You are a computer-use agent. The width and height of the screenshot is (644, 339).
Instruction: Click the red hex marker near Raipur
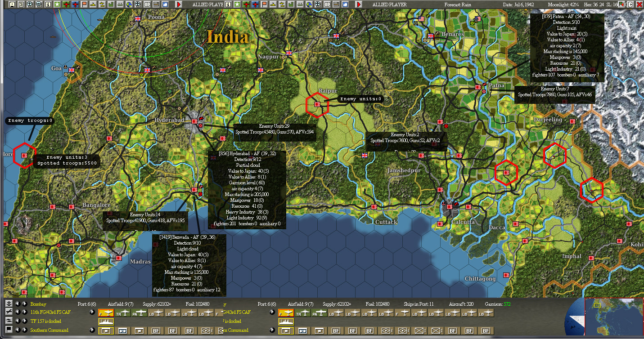[317, 105]
